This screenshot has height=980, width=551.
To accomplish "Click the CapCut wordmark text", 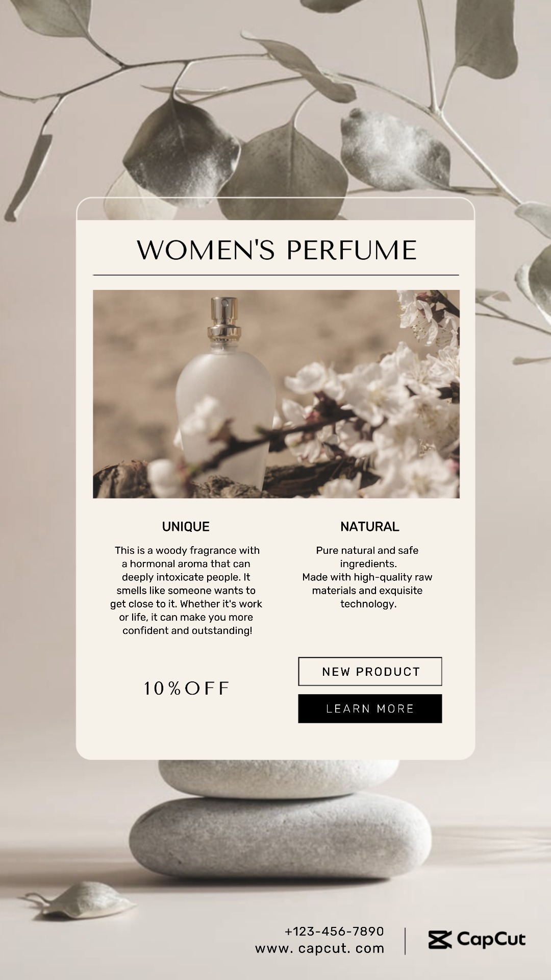I will tap(491, 939).
